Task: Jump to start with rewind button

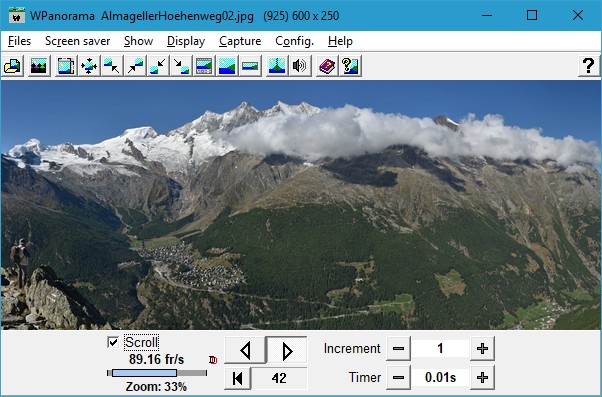Action: [238, 378]
